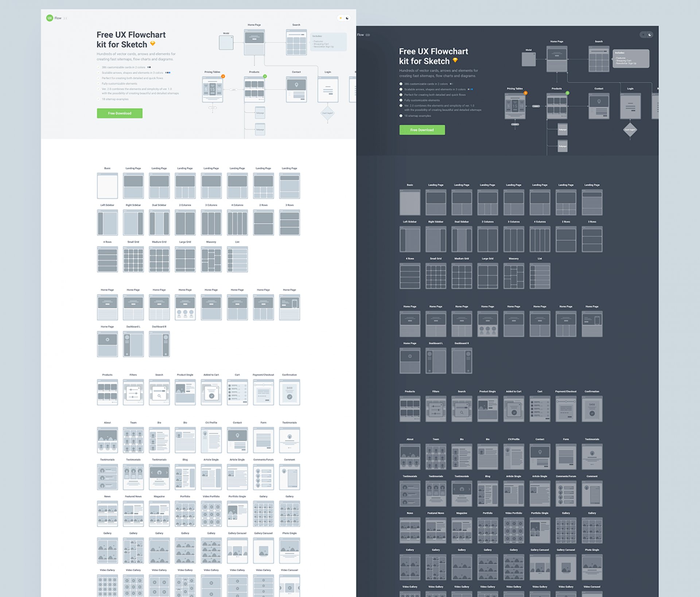Click the orange badge on Pricing Tables card, light page
Image resolution: width=700 pixels, height=597 pixels.
tap(223, 76)
